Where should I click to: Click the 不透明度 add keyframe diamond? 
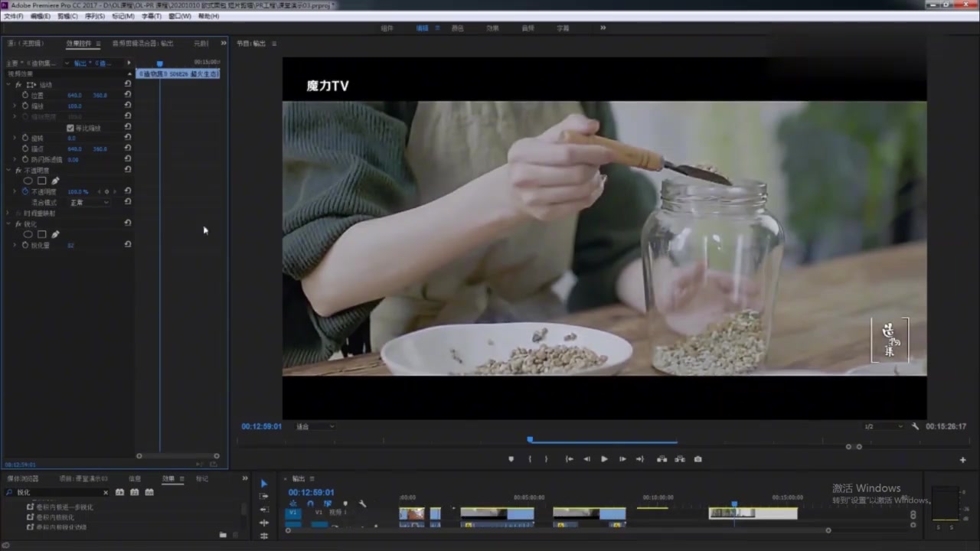click(106, 191)
